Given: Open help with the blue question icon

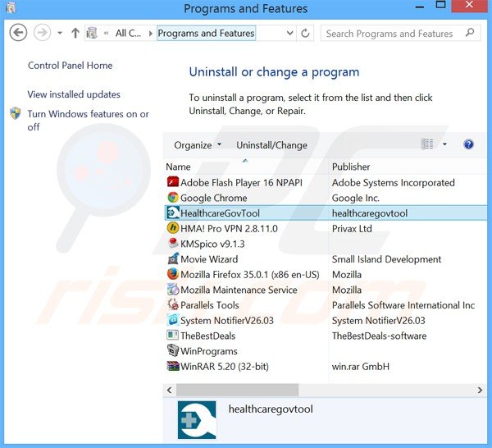Looking at the screenshot, I should (468, 144).
